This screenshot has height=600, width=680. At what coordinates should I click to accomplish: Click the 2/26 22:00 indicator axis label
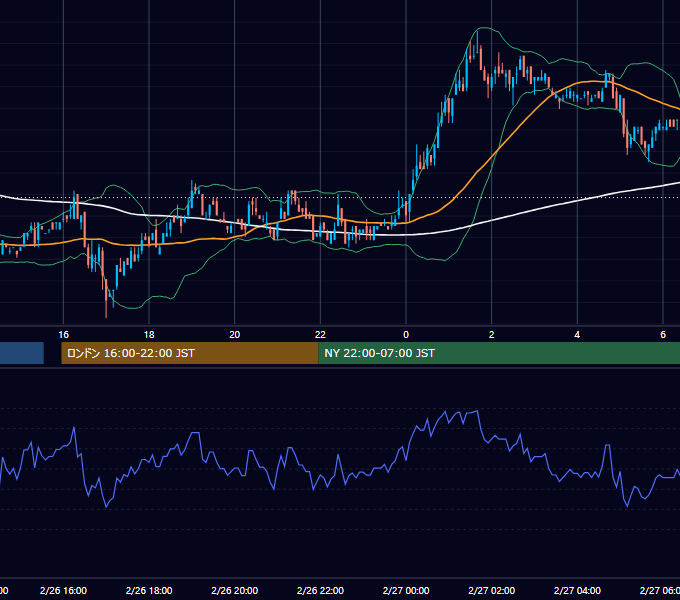(320, 590)
